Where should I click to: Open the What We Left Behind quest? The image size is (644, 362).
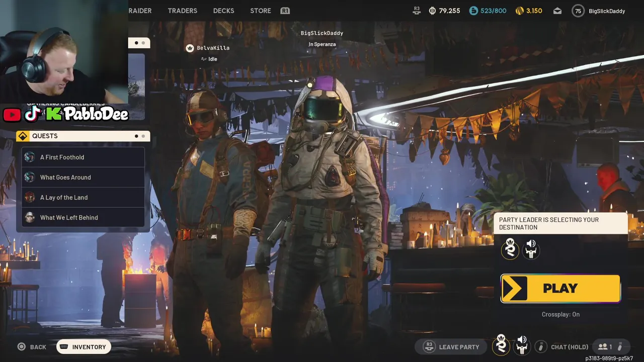[83, 218]
